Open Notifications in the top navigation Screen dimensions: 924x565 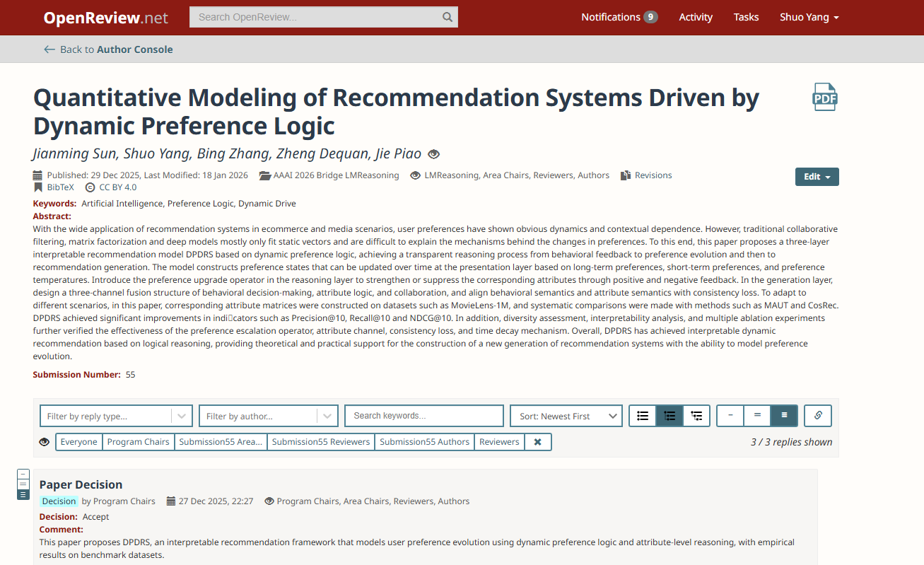tap(619, 17)
